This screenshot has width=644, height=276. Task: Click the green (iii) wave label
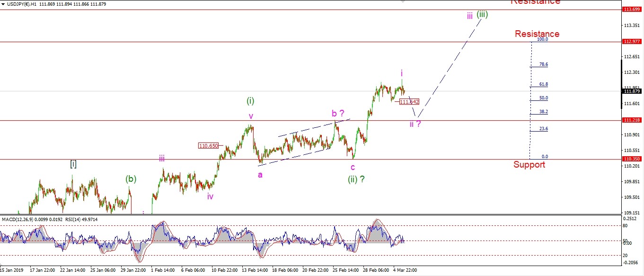click(482, 14)
